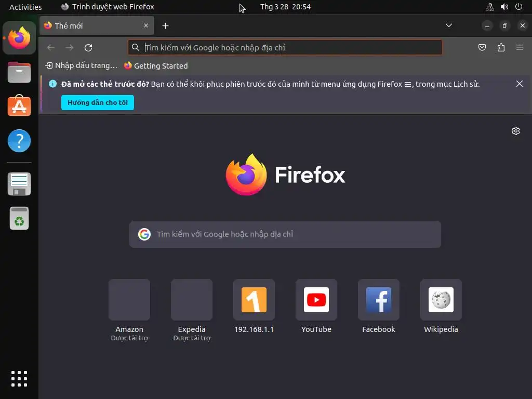Open a new tab with plus button
This screenshot has height=399, width=532.
click(x=165, y=26)
